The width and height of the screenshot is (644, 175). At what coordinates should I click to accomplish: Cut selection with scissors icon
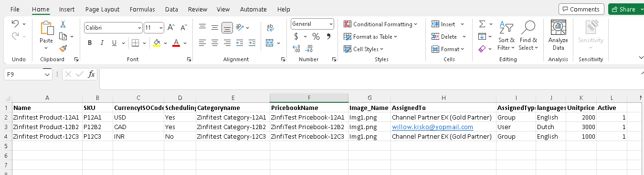63,24
